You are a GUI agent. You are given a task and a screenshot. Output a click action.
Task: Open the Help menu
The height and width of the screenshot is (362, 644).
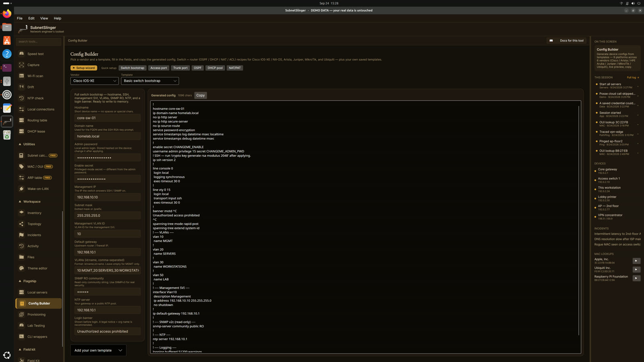pos(58,19)
